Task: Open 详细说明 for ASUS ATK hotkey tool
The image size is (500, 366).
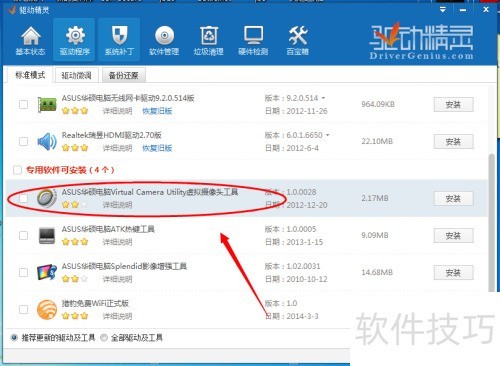Action: click(117, 242)
